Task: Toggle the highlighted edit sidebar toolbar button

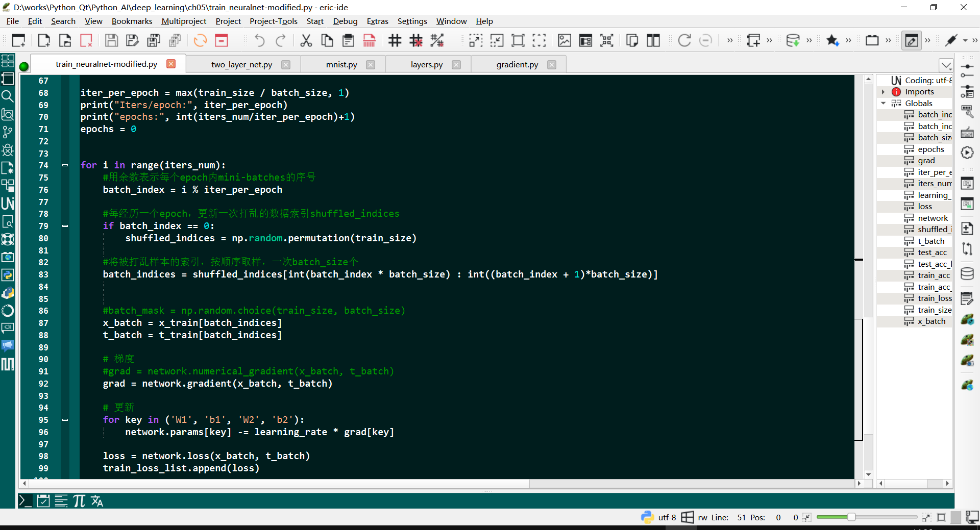Action: 912,40
